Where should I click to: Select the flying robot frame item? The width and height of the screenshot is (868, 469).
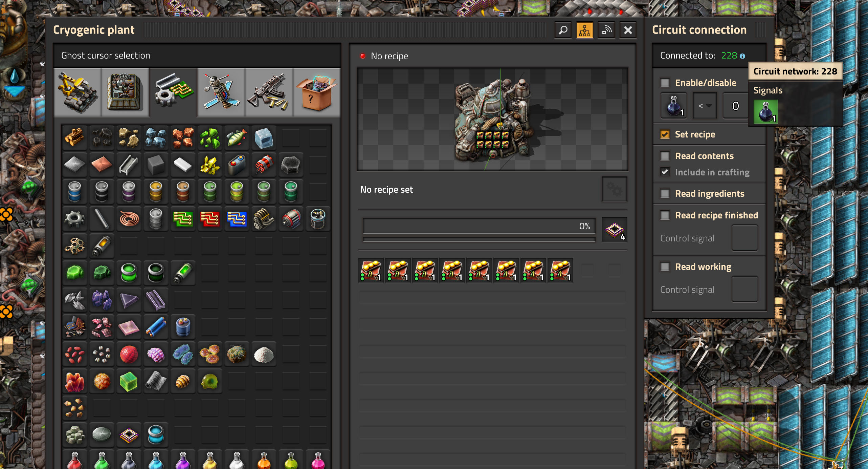(318, 219)
